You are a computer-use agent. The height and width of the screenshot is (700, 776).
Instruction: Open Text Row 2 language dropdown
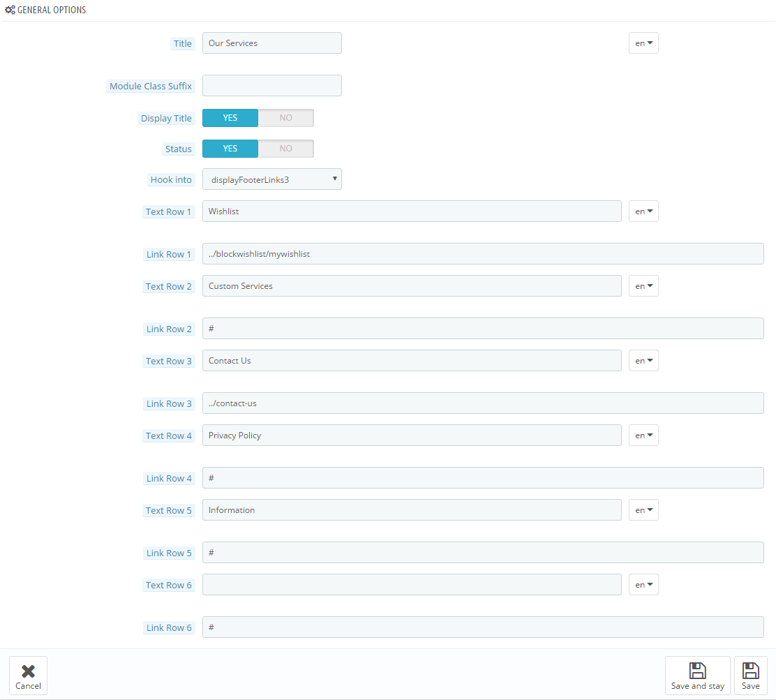pyautogui.click(x=643, y=286)
